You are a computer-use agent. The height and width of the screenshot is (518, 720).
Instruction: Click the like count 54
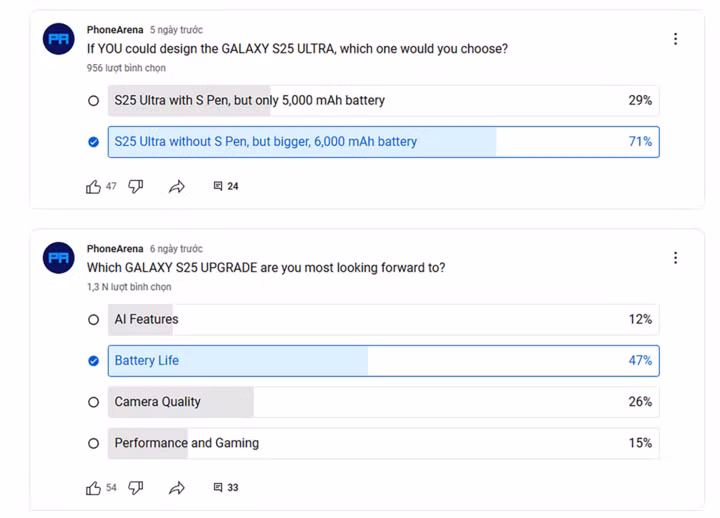tap(111, 488)
